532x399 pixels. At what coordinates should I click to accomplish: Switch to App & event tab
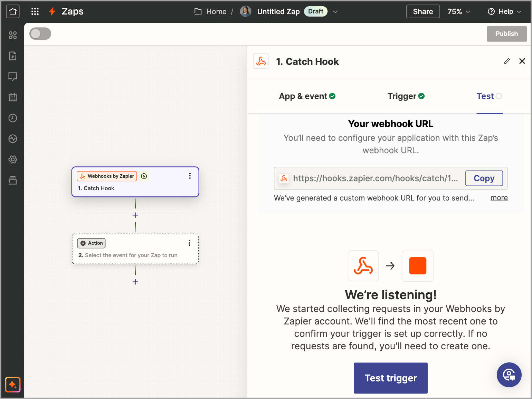click(307, 96)
